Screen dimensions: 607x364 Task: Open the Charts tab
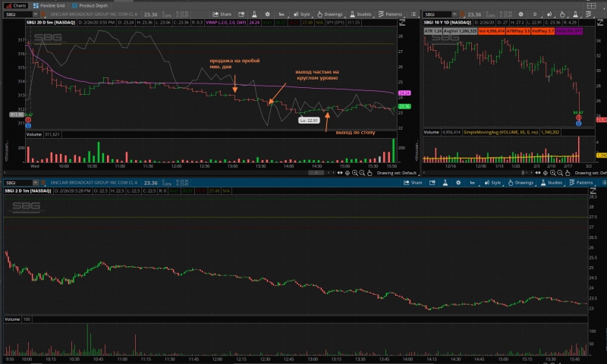pyautogui.click(x=15, y=5)
